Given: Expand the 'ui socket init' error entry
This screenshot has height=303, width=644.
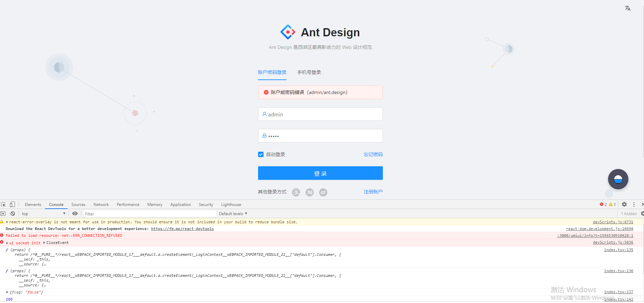Looking at the screenshot, I should click(x=7, y=243).
